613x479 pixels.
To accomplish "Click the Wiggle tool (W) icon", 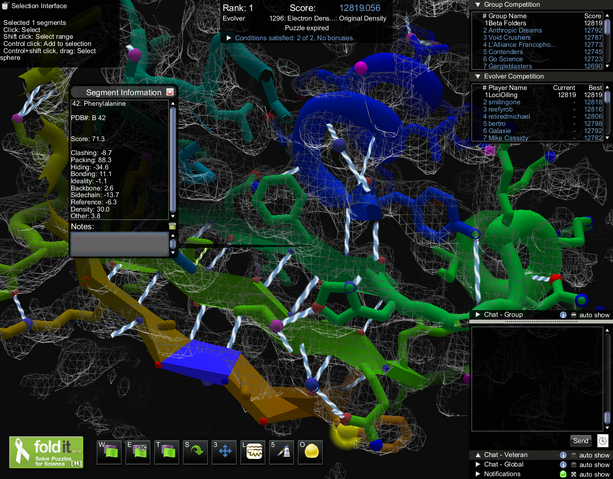I will pos(109,452).
